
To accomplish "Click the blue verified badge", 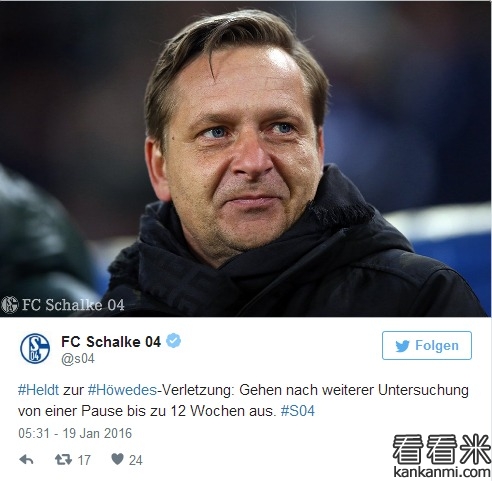I will coord(174,341).
